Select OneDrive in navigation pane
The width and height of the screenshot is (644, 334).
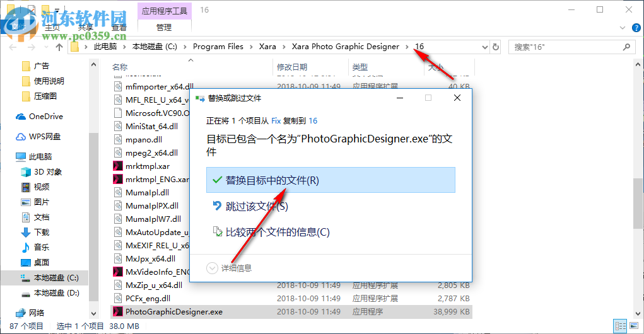coord(40,117)
